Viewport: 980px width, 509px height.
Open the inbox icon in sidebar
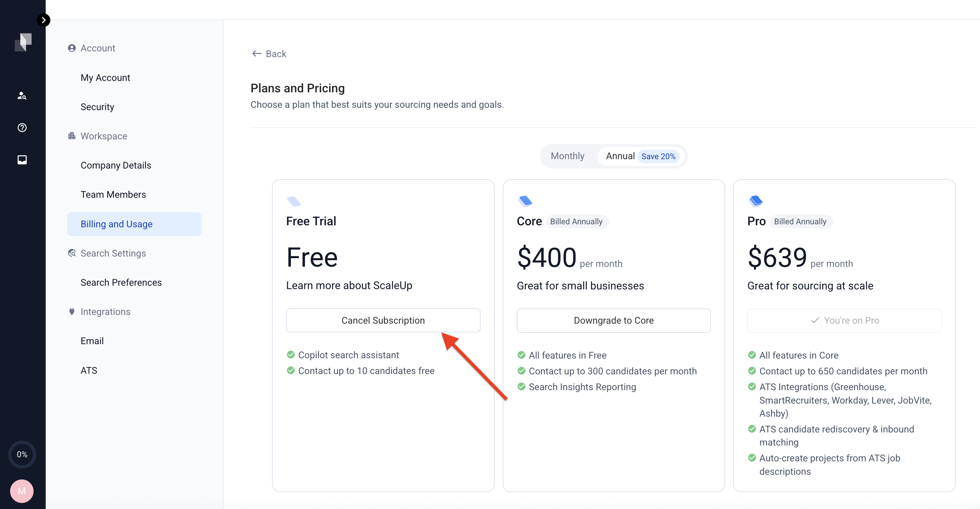(22, 159)
